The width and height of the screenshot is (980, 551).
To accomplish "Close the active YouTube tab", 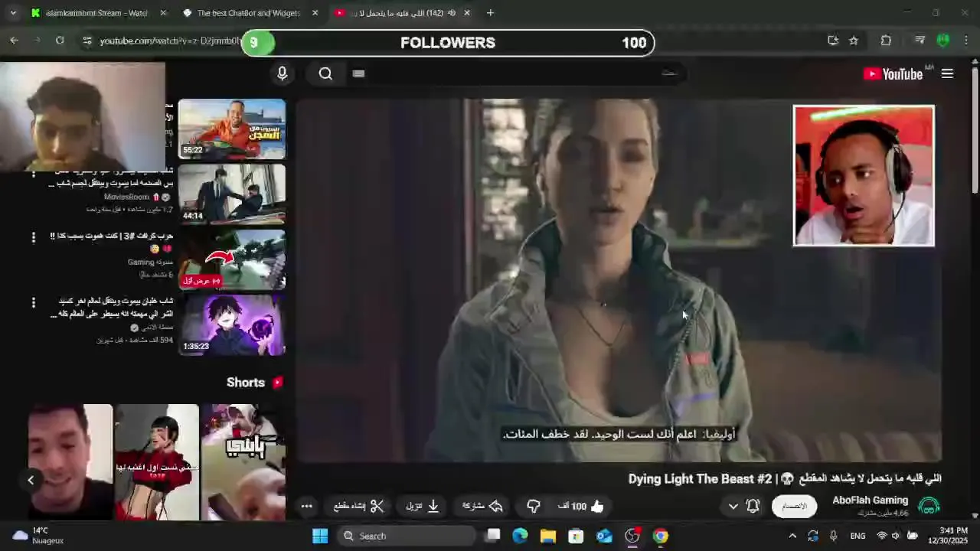I will pyautogui.click(x=467, y=13).
